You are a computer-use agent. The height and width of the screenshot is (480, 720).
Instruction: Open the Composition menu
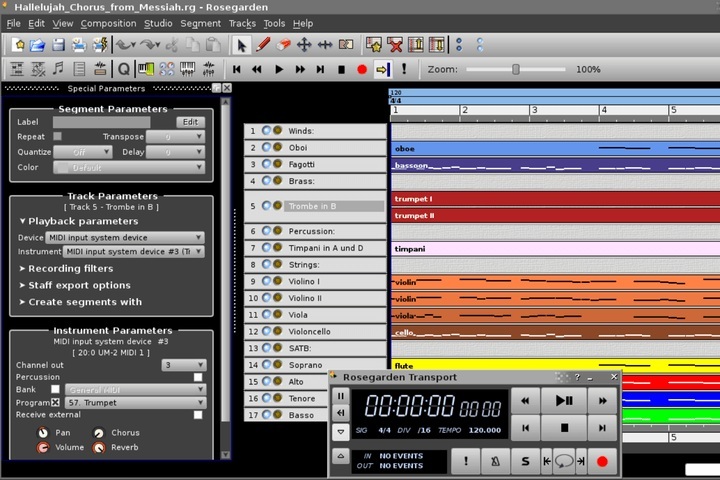click(108, 23)
